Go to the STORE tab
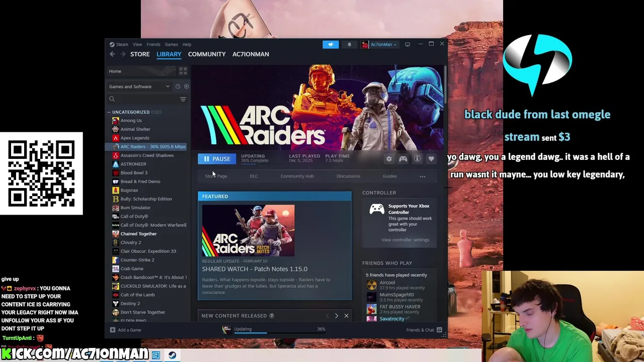This screenshot has height=362, width=644. (x=140, y=54)
